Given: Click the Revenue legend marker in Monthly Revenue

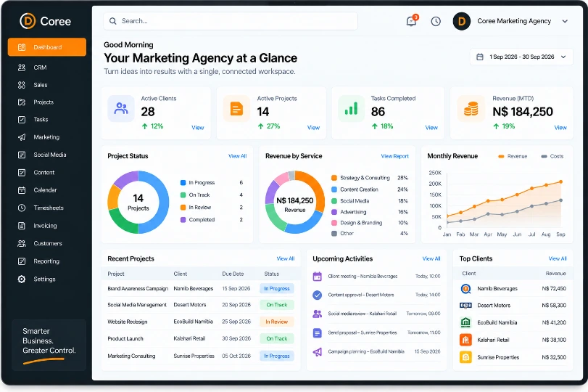Looking at the screenshot, I should [501, 157].
